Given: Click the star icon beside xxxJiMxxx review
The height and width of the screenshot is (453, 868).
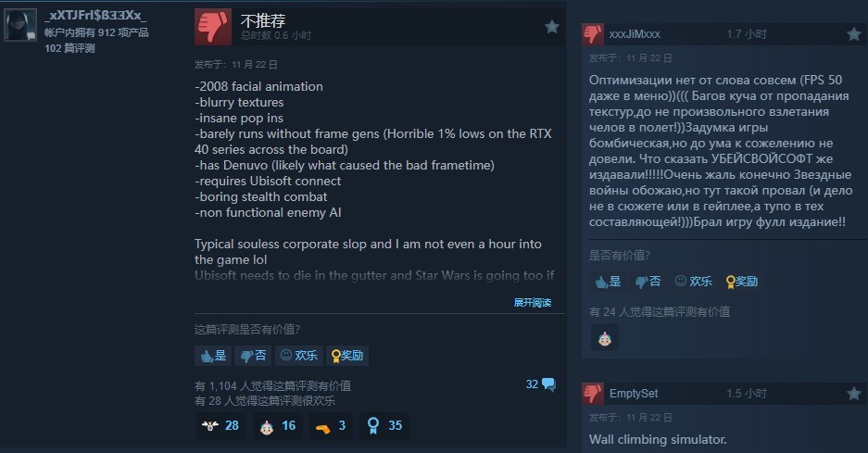Looking at the screenshot, I should click(x=853, y=34).
